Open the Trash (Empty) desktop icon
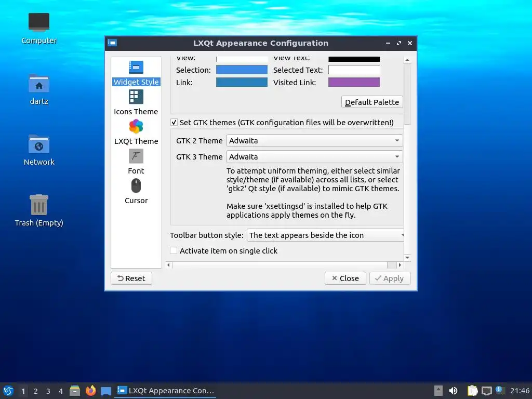The image size is (532, 399). [39, 210]
